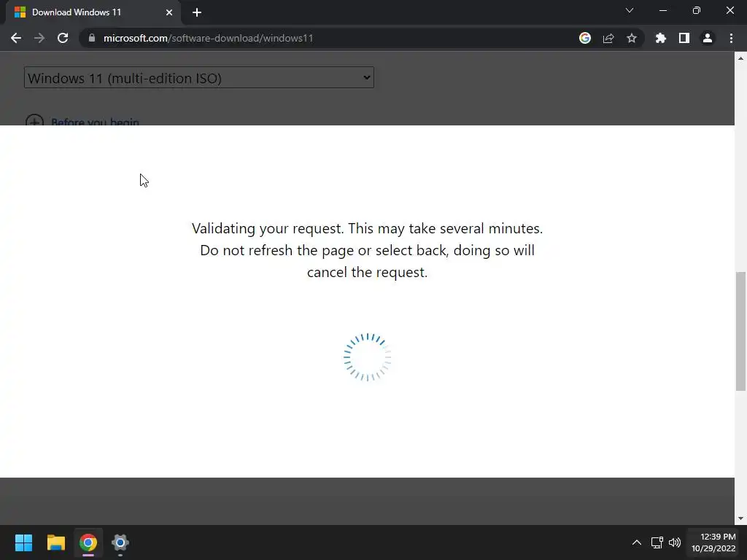Restore down the Chrome window
747x560 pixels.
click(x=697, y=10)
